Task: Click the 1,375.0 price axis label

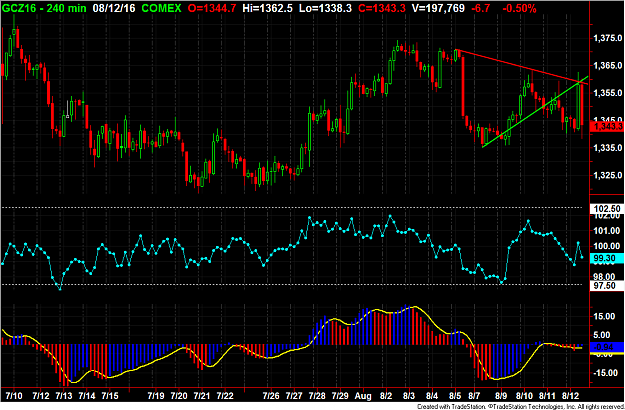Action: 607,38
